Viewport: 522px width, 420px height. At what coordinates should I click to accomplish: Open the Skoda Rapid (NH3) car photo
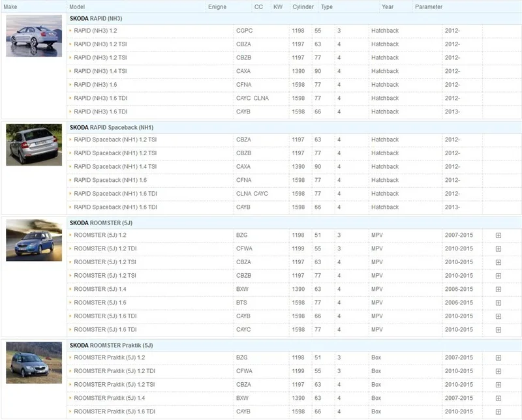34,36
